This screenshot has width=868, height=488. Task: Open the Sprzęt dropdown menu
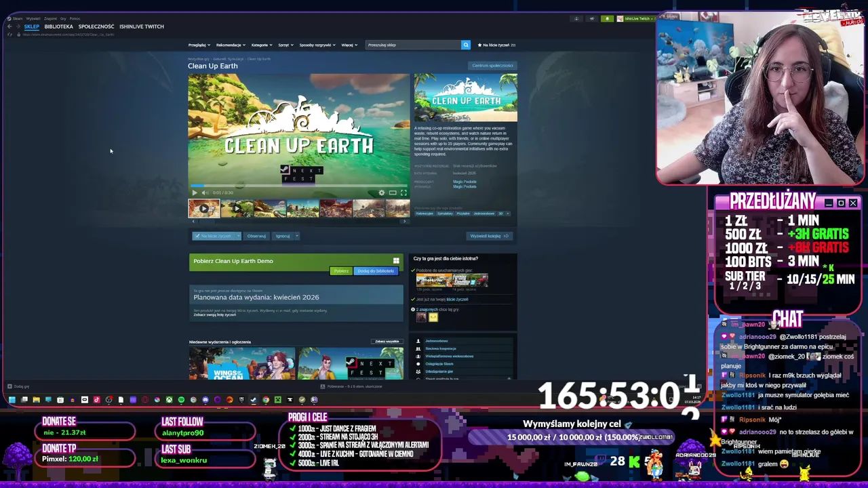[285, 45]
